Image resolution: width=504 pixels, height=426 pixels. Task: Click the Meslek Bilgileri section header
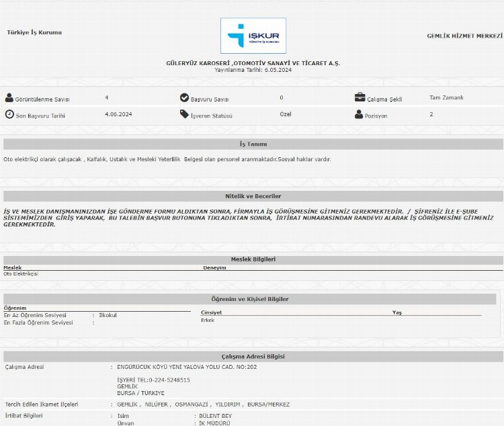pos(253,259)
